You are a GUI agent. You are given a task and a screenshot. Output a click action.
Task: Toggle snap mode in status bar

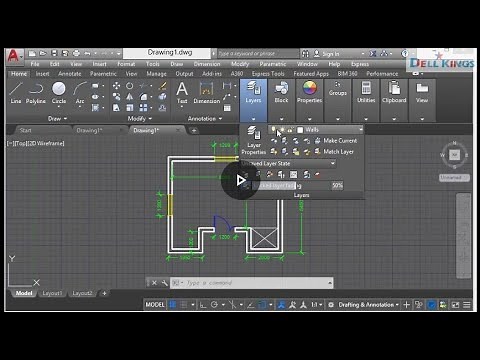click(183, 305)
